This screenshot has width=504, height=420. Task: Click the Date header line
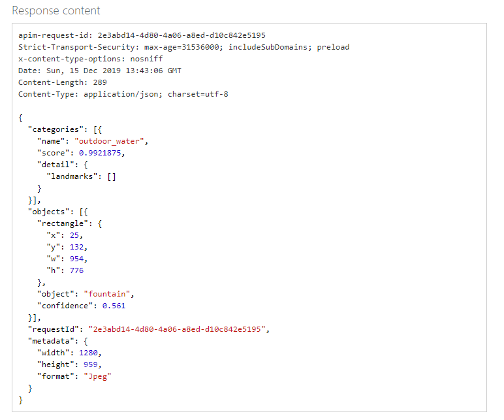point(100,71)
